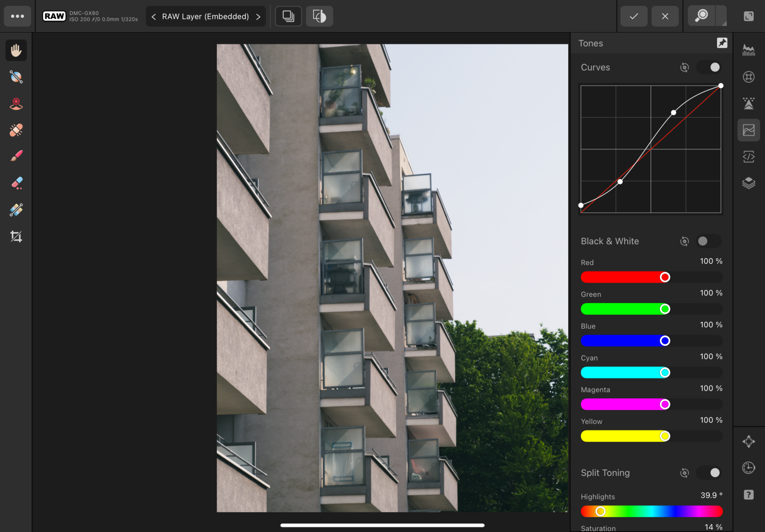Confirm edits with the checkmark button
765x532 pixels.
(x=634, y=16)
